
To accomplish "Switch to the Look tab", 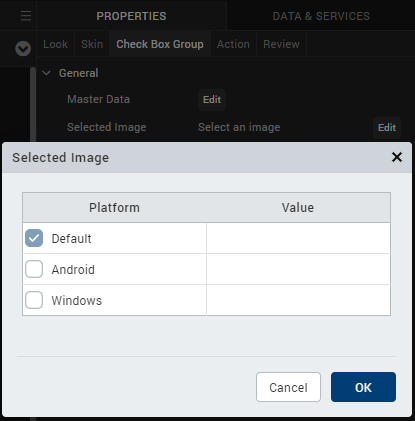I will pos(55,44).
